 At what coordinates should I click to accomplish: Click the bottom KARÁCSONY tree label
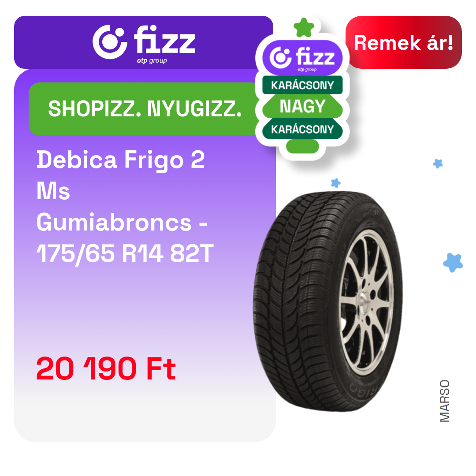tap(302, 129)
